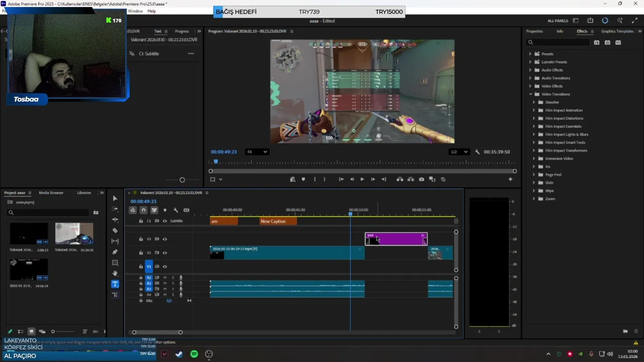Click the Project panel search field
Viewport: 644px width, 362px height.
[x=48, y=213]
